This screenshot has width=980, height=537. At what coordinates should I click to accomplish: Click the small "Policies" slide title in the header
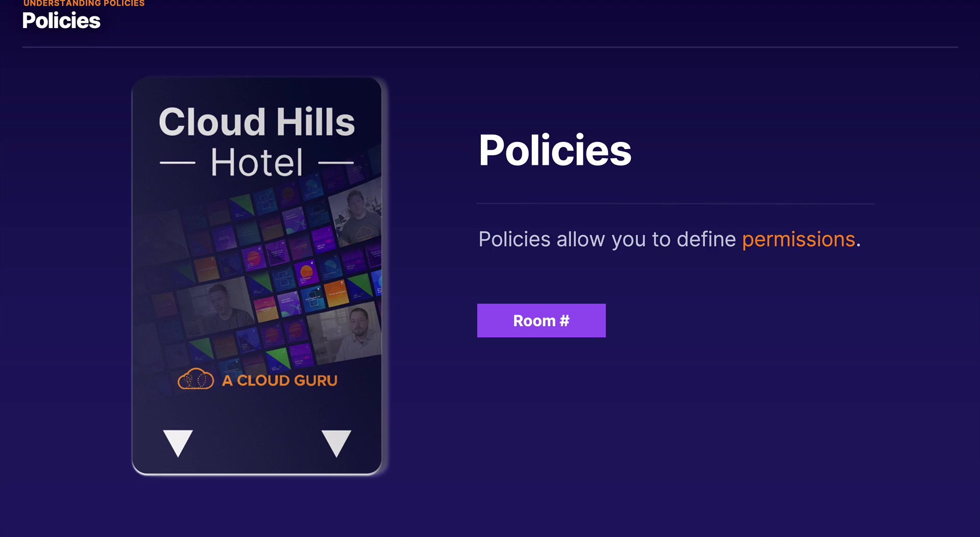(x=61, y=21)
